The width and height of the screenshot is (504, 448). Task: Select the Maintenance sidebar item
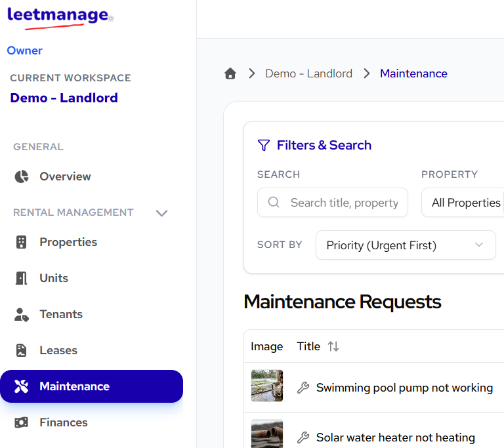(92, 386)
